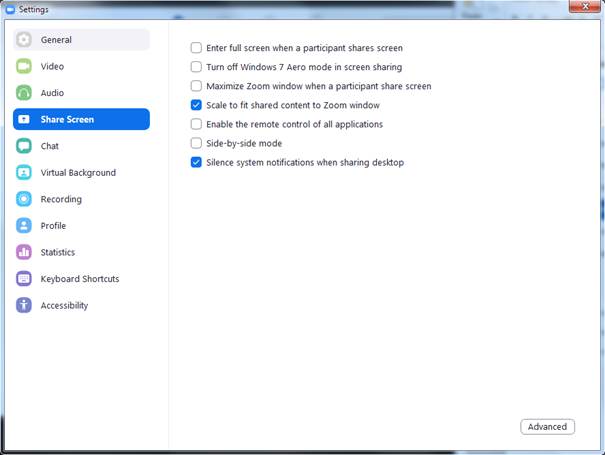Click the Profile person icon
Image resolution: width=605 pixels, height=455 pixels.
tap(24, 225)
